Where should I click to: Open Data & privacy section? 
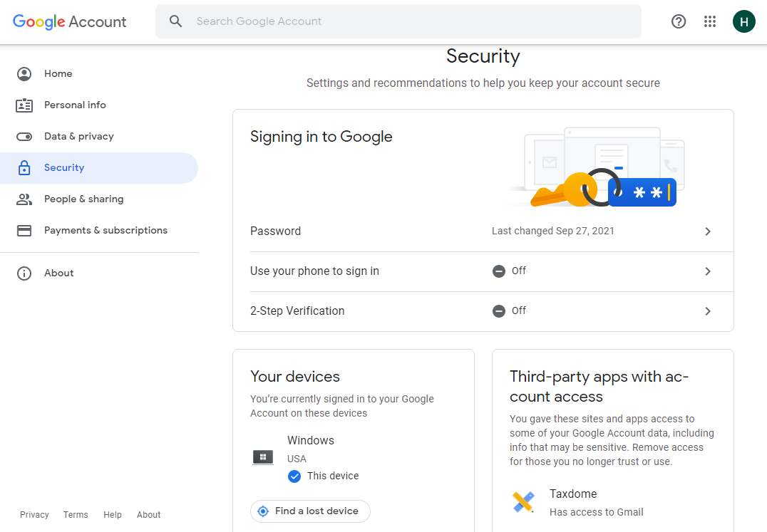point(78,137)
